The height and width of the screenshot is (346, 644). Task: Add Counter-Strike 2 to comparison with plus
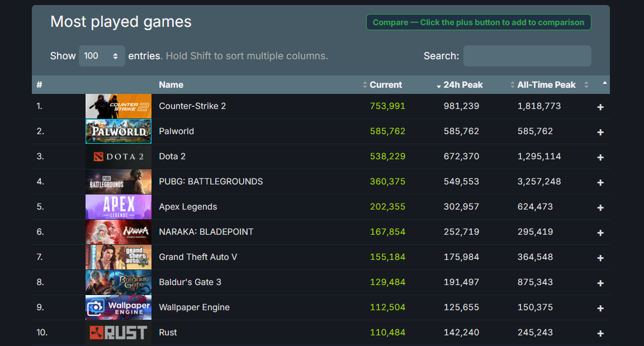click(600, 107)
